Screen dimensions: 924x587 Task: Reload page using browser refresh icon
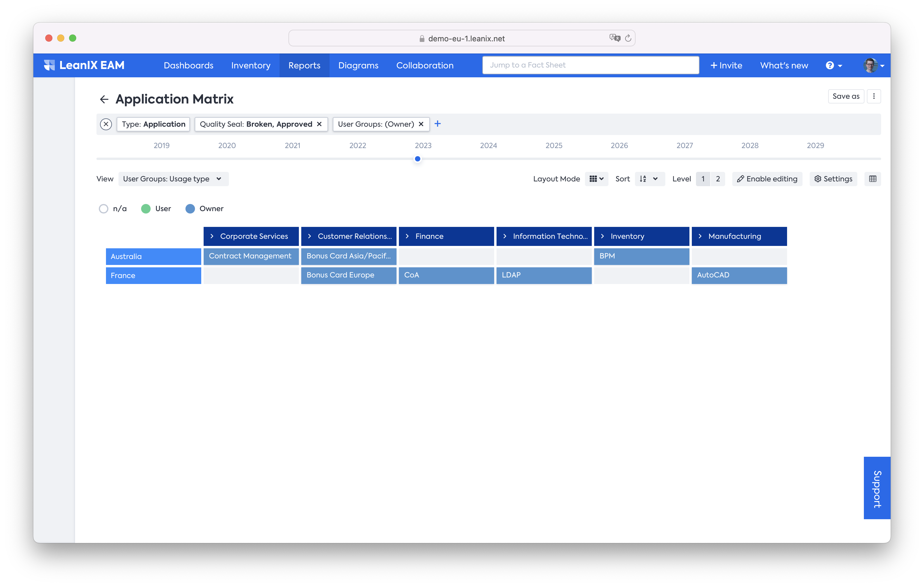(x=628, y=38)
